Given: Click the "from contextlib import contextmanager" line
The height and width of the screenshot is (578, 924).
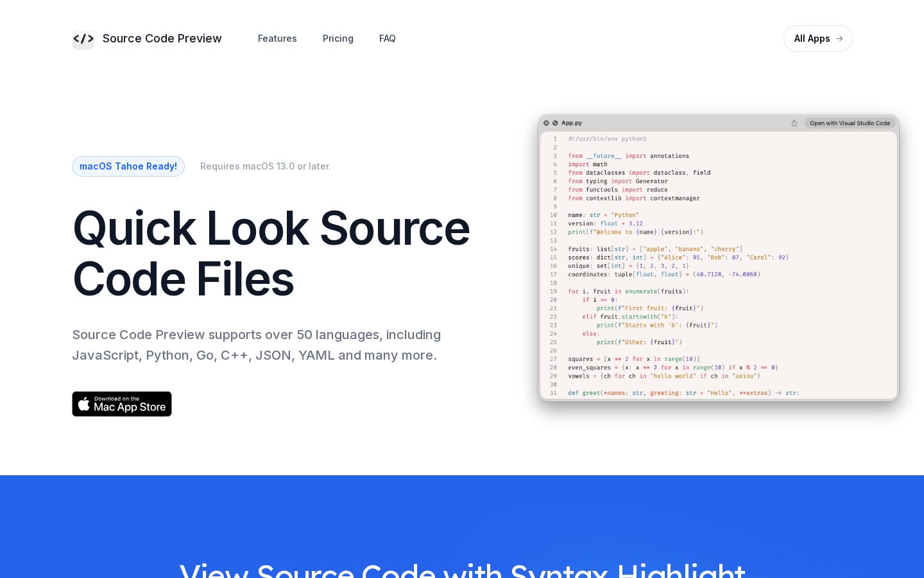Looking at the screenshot, I should point(634,198).
